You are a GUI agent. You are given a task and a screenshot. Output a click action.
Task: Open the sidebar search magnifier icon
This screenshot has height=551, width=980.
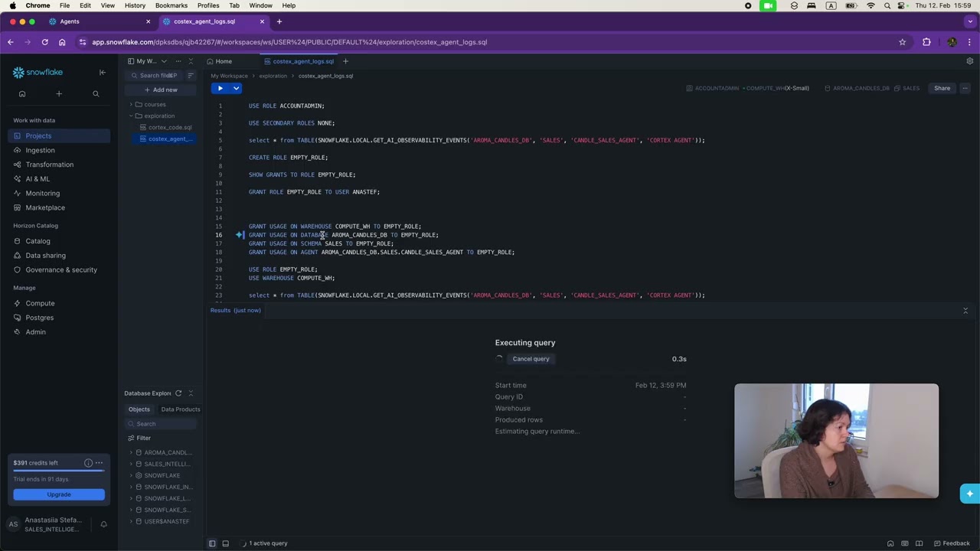click(x=96, y=93)
